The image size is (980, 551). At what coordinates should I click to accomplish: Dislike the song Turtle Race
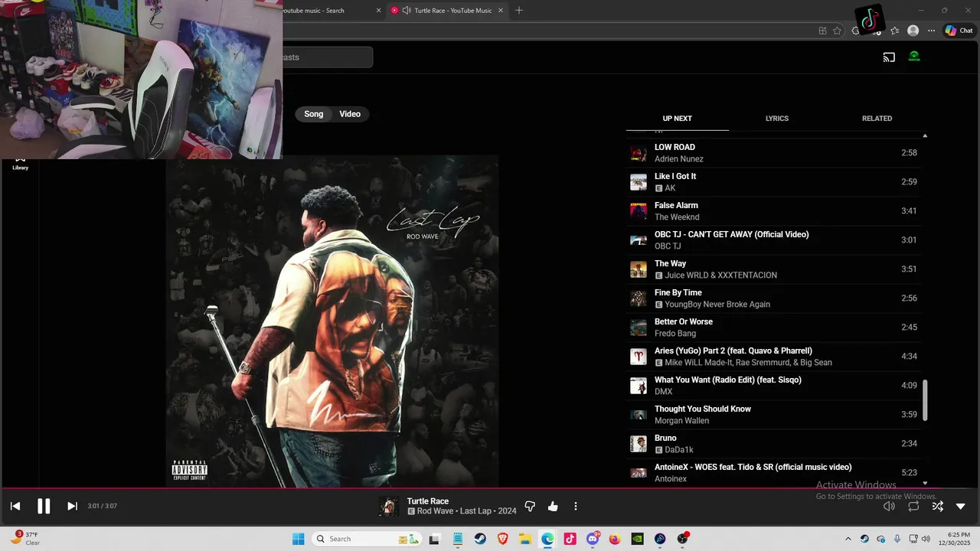coord(530,507)
